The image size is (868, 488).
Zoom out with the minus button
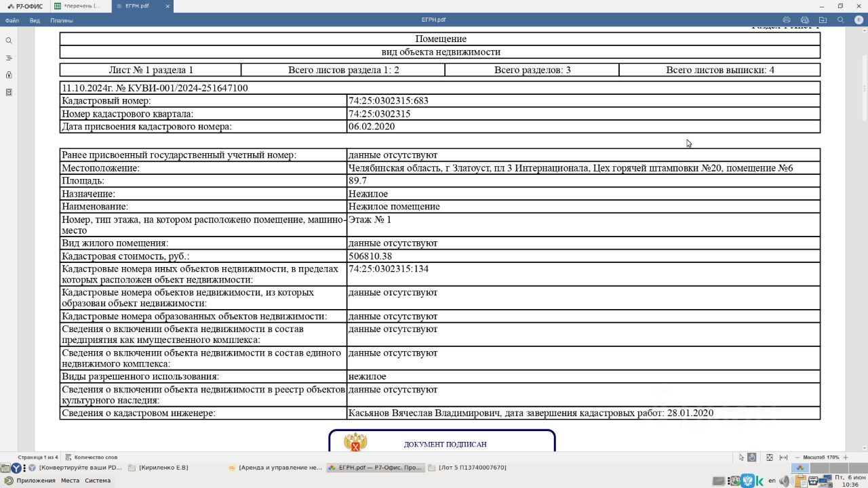pyautogui.click(x=797, y=457)
